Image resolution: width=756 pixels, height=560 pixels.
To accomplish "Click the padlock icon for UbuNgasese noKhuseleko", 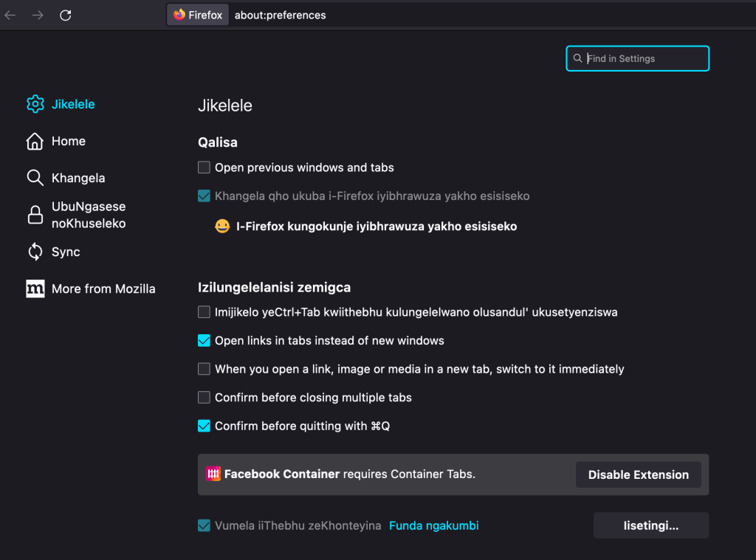I will click(x=35, y=215).
